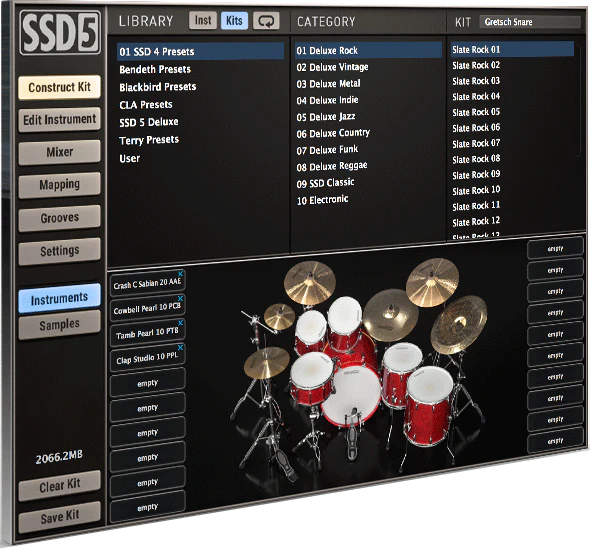590x549 pixels.
Task: Select 03 Deluxe Metal category
Action: click(328, 84)
